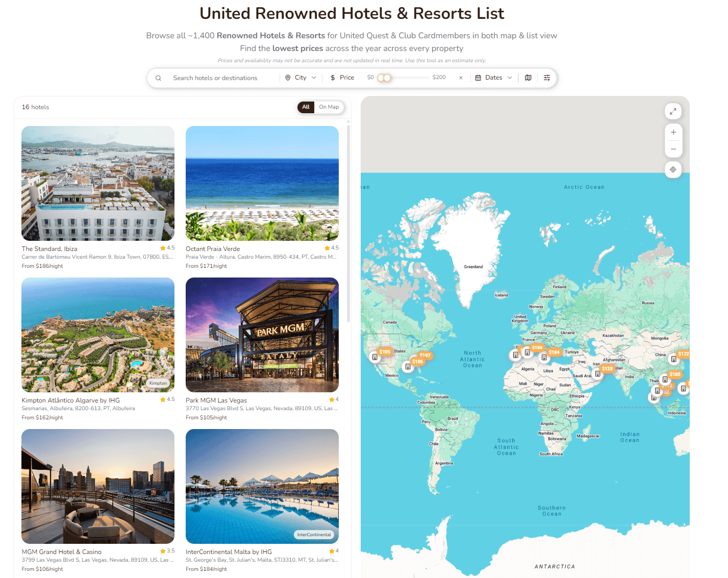Open the Octant Praia Verde beach photo
Image resolution: width=728 pixels, height=578 pixels.
click(262, 184)
